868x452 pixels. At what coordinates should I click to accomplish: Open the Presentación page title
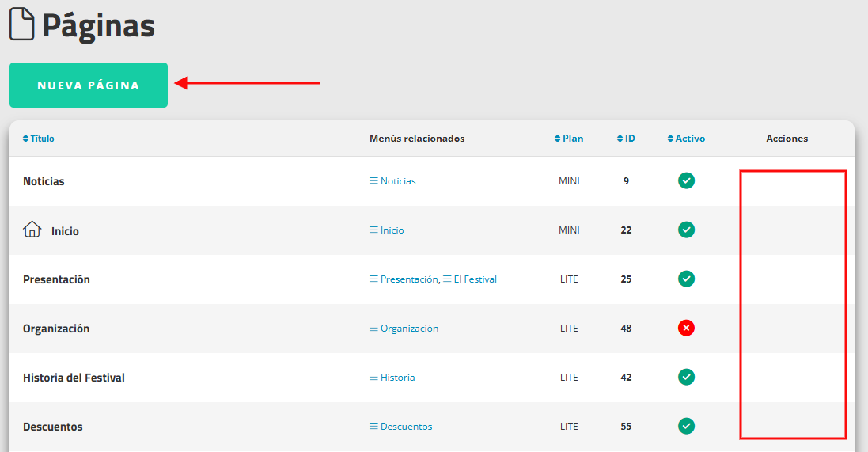click(56, 279)
